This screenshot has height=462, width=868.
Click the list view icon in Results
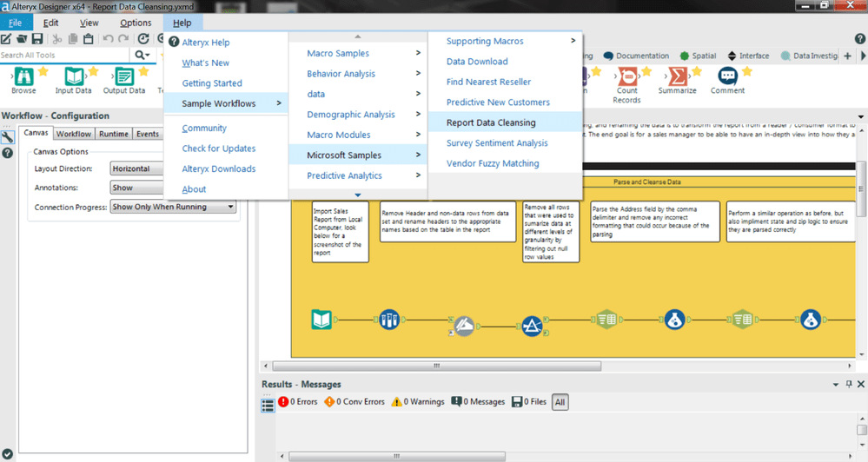[x=268, y=405]
